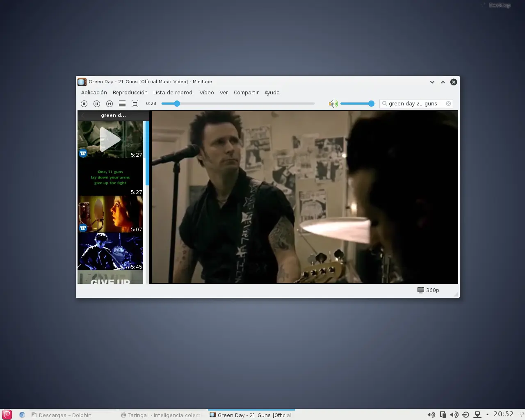Viewport: 525px width, 420px height.
Task: Skip to the next video
Action: click(110, 104)
